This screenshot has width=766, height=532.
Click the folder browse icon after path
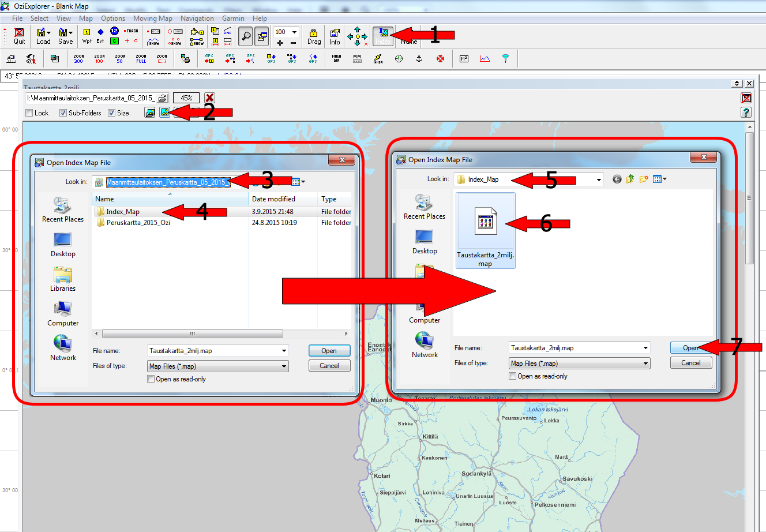(163, 98)
